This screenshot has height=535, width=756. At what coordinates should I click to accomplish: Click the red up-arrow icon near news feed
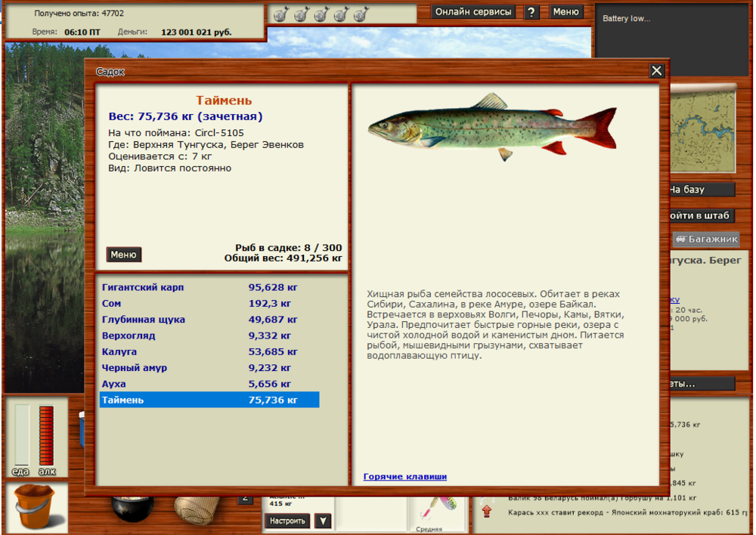point(486,512)
